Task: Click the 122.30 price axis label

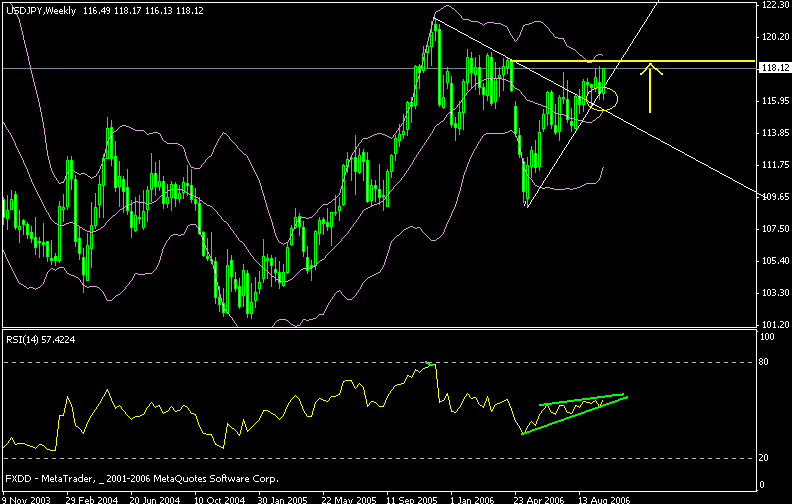Action: 775,4
